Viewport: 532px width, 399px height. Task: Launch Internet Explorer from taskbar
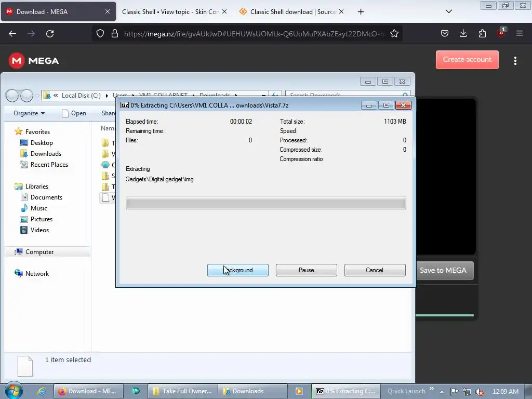[42, 391]
